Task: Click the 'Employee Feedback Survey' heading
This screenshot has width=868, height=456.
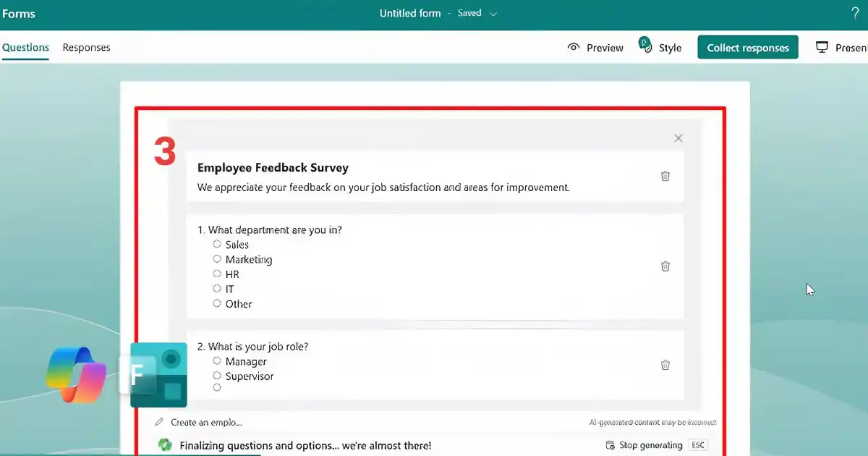Action: pyautogui.click(x=273, y=168)
